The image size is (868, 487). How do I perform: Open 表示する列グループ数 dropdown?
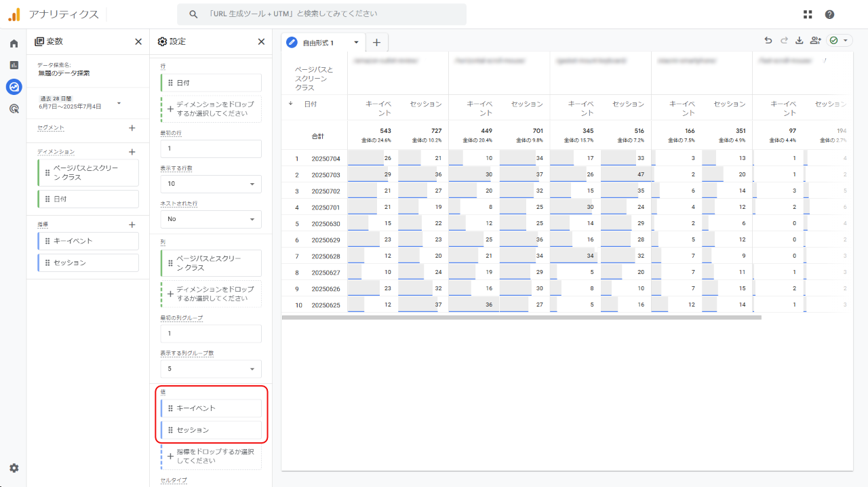point(211,369)
